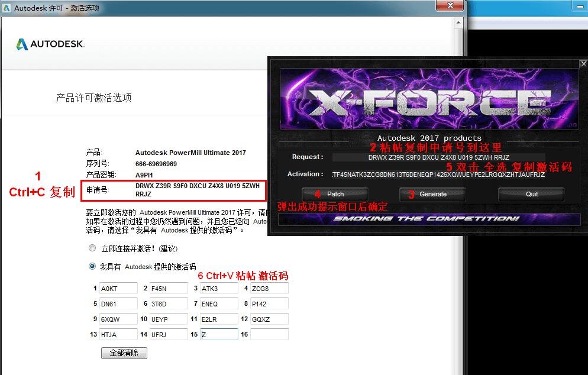Close the X-FORCE window with its X
This screenshot has height=375, width=588.
click(x=583, y=64)
